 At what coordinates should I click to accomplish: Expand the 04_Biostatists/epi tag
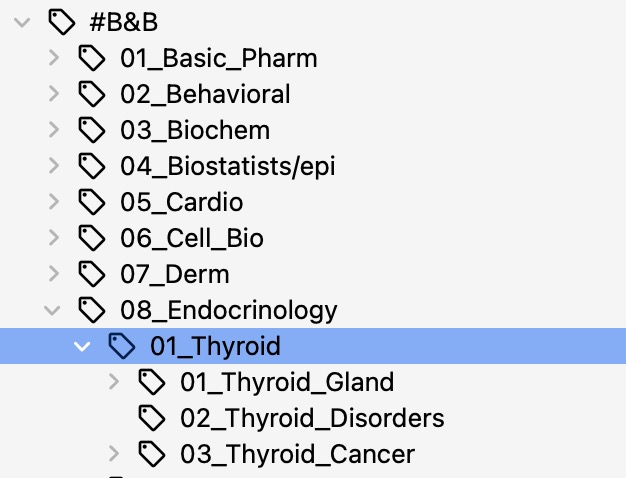[53, 167]
